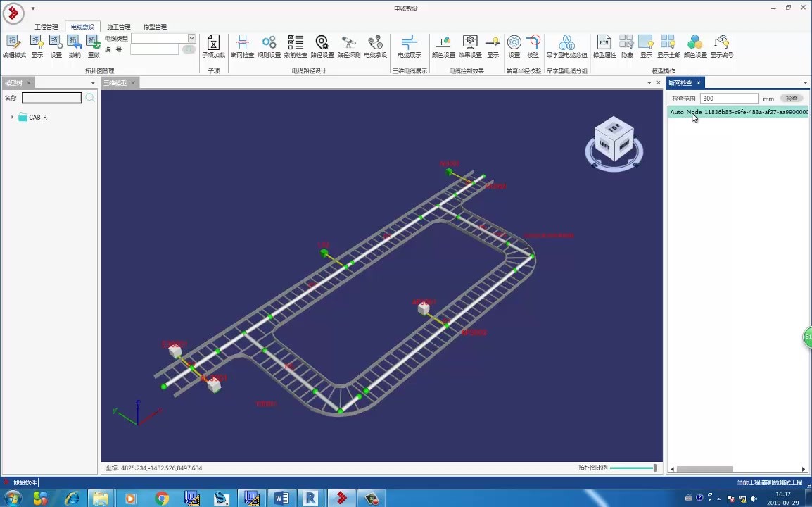Open 规则设置 rule settings
812x507 pixels.
coord(269,46)
